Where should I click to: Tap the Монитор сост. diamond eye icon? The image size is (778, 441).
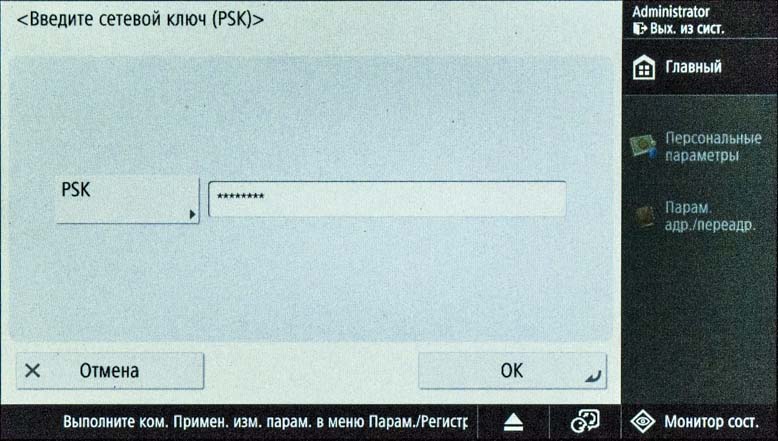643,422
